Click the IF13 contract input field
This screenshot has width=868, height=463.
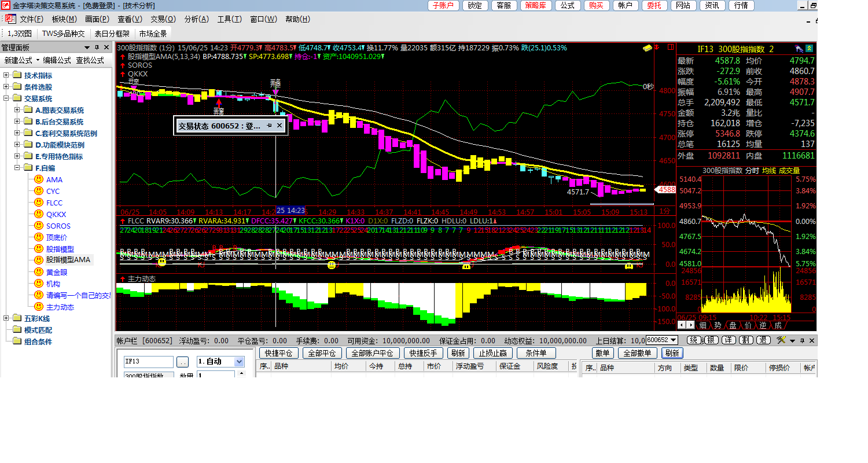149,362
